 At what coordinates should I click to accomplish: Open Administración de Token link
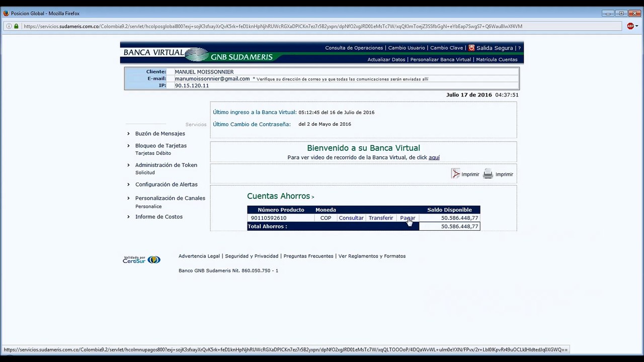pos(166,165)
